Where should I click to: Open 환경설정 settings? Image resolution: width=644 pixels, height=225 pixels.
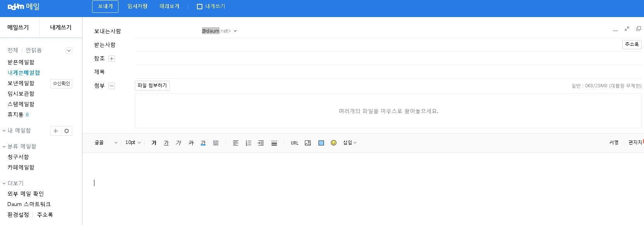tap(18, 215)
